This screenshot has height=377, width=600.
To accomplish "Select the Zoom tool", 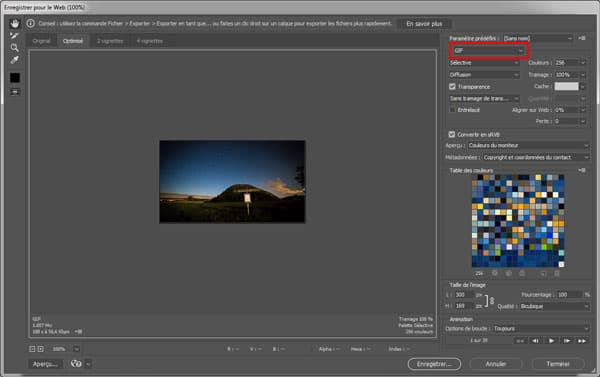I will 15,48.
